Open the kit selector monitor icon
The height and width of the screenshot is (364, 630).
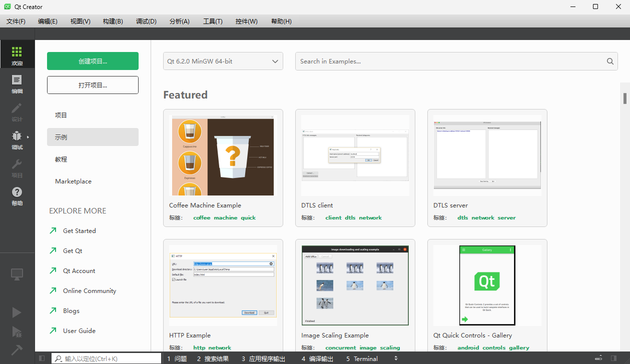(x=17, y=274)
